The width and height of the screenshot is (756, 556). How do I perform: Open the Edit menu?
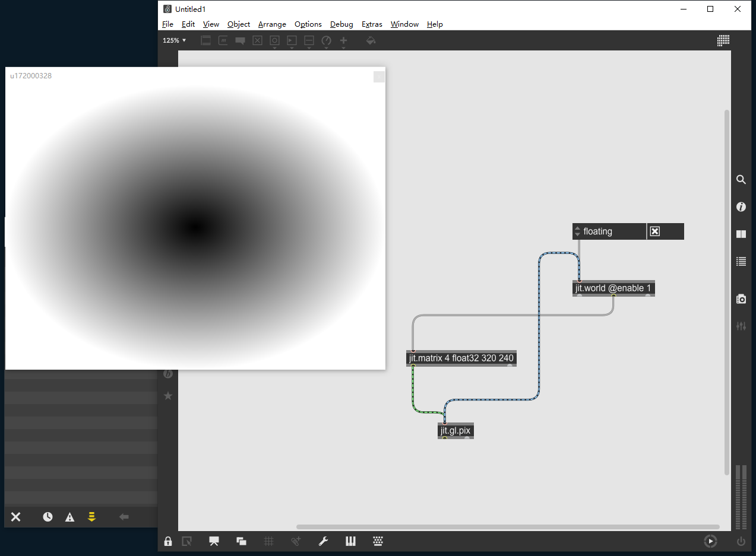coord(188,24)
